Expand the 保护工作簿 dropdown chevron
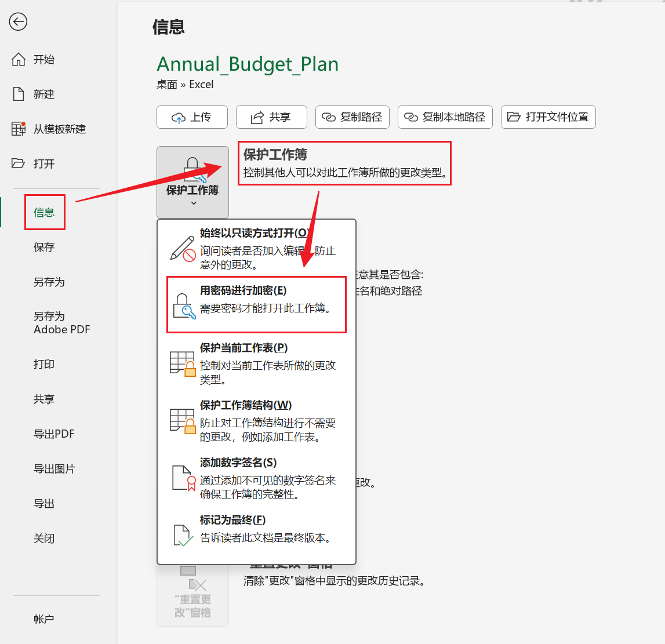665x644 pixels. coord(192,202)
